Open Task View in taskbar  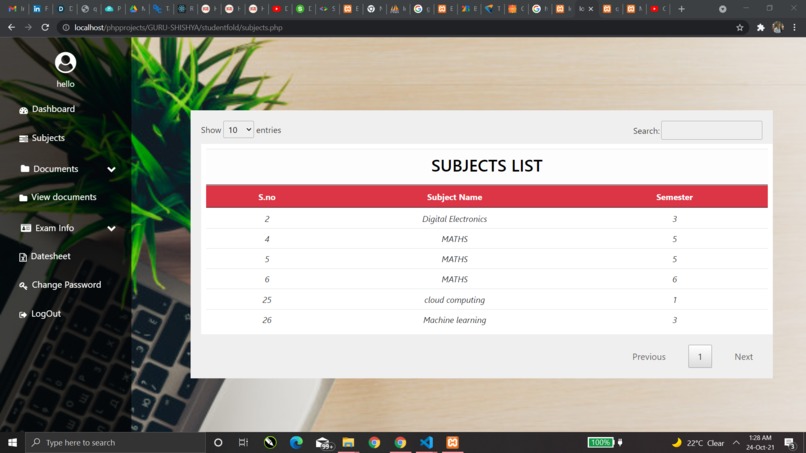[x=244, y=443]
